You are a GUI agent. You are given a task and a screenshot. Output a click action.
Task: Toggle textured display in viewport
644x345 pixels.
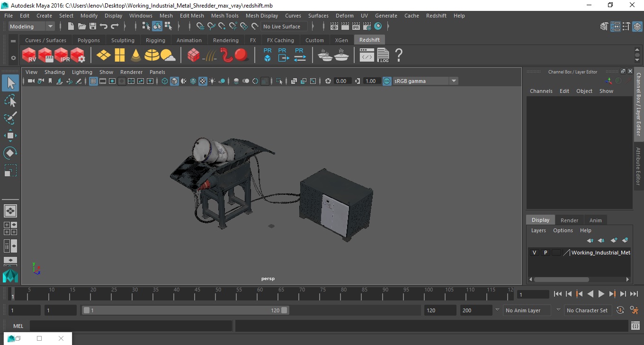pos(203,81)
